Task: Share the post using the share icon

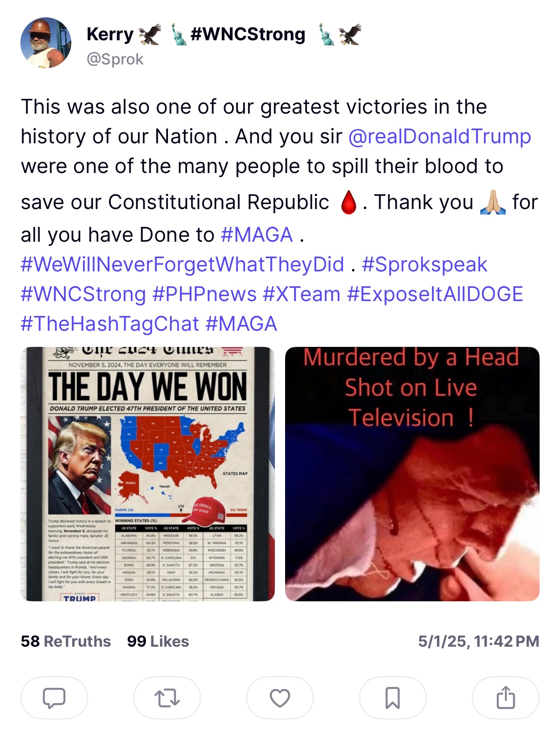Action: point(505,698)
